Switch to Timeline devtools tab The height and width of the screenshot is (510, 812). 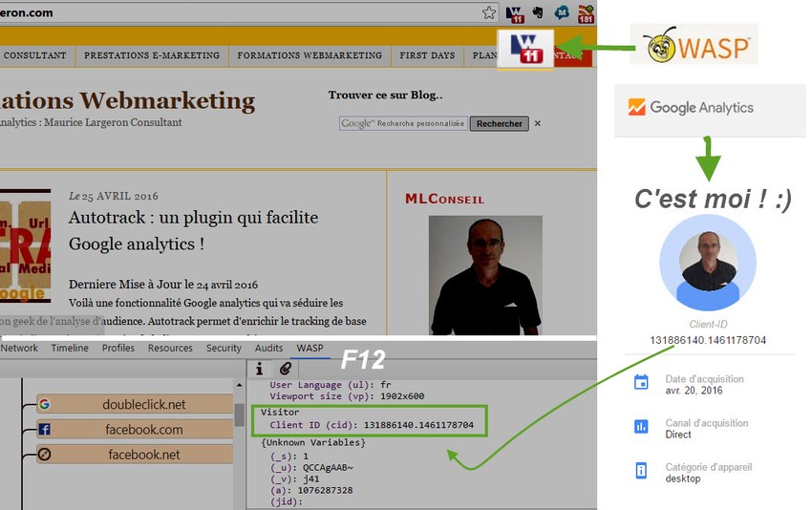70,348
